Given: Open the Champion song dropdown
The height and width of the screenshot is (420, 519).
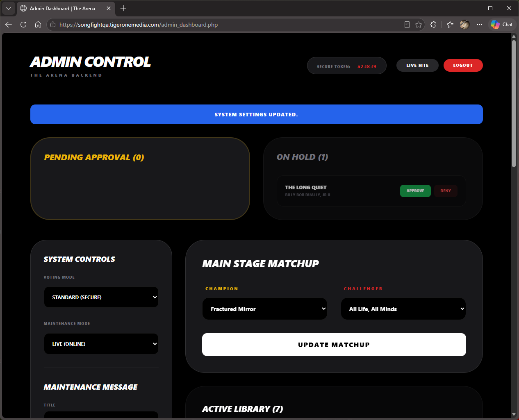Looking at the screenshot, I should 265,309.
